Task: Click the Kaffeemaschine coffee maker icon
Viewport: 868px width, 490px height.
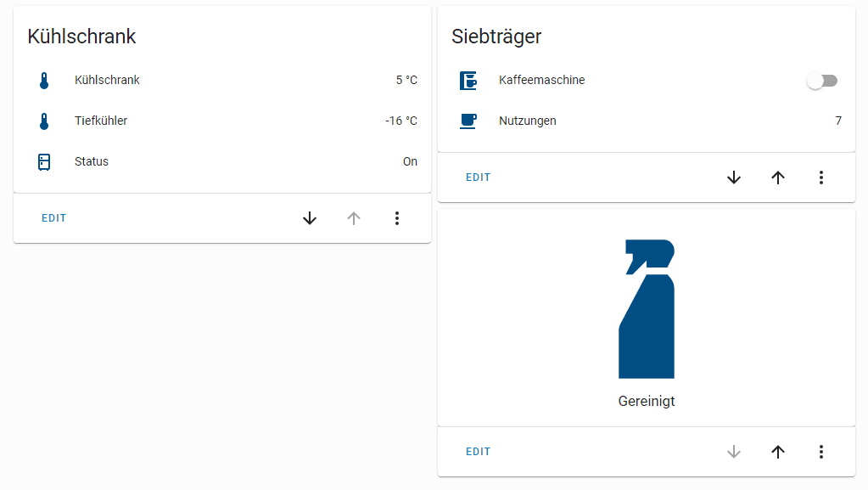Action: (468, 81)
